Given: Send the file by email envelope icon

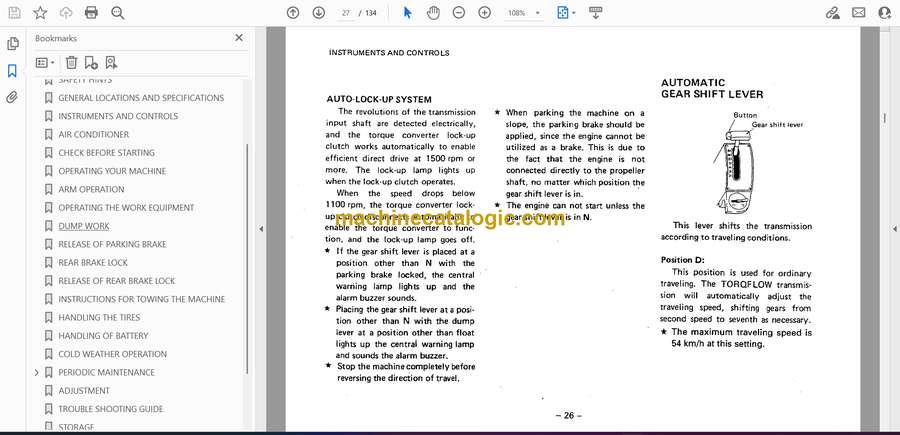Looking at the screenshot, I should coord(859,13).
